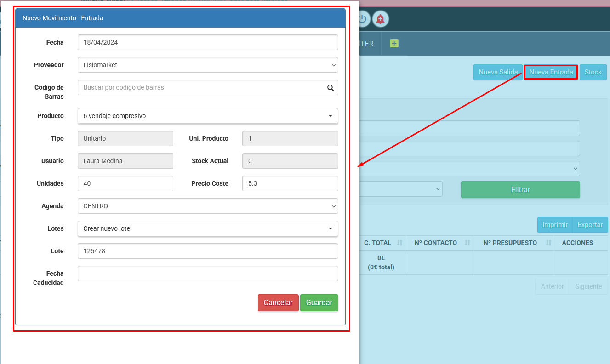Click the Imprimir button

click(x=555, y=225)
